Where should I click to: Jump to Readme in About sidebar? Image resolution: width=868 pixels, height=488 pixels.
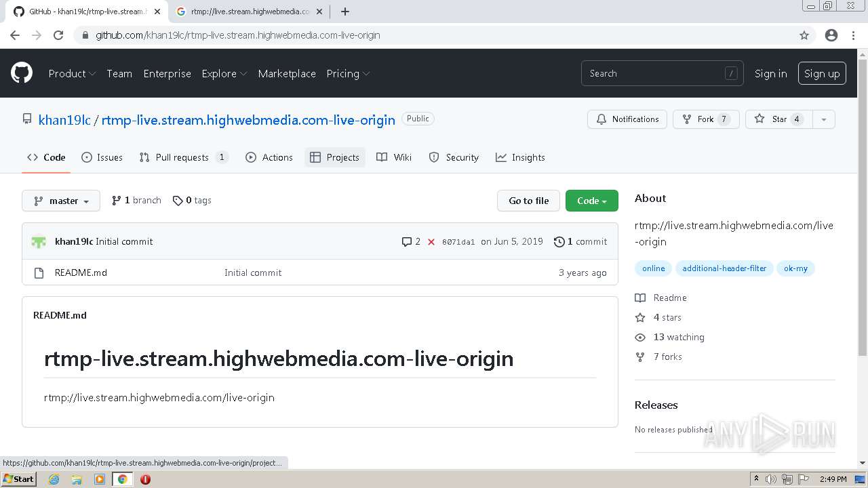(661, 298)
